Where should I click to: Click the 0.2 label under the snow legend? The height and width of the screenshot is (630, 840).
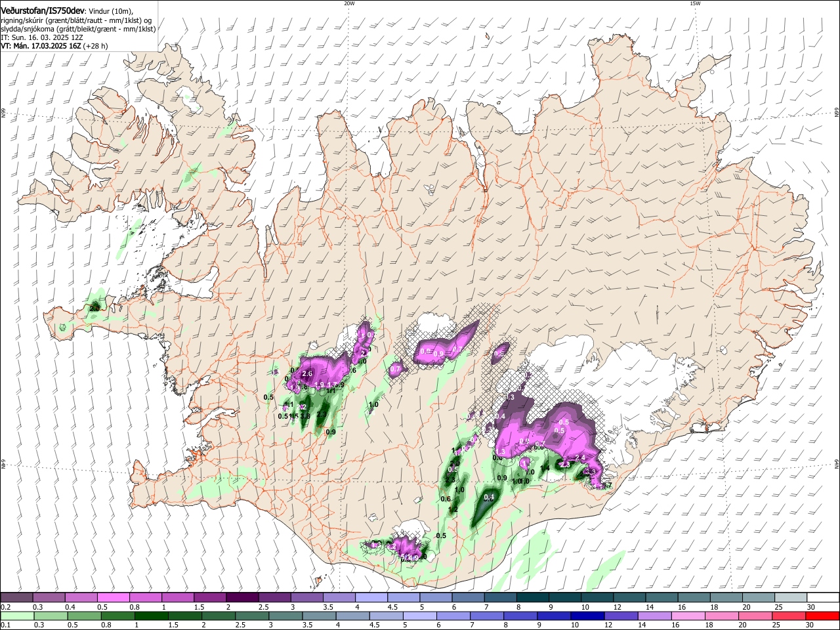pyautogui.click(x=4, y=607)
